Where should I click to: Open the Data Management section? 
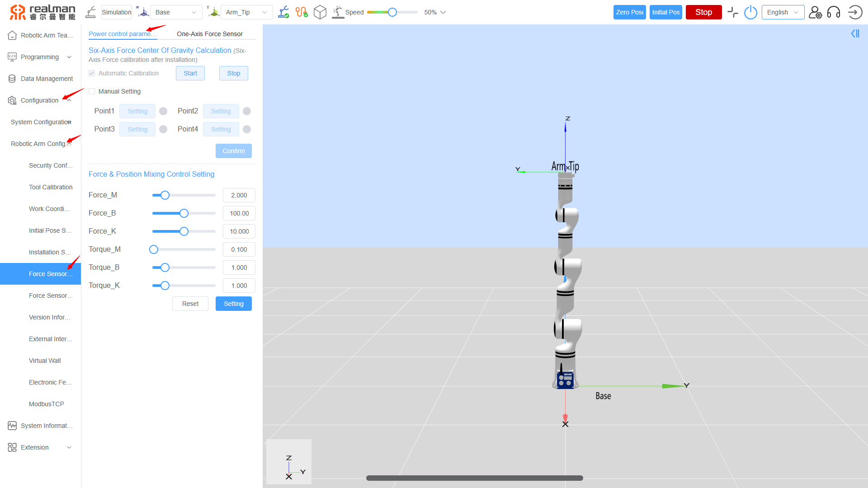point(46,78)
